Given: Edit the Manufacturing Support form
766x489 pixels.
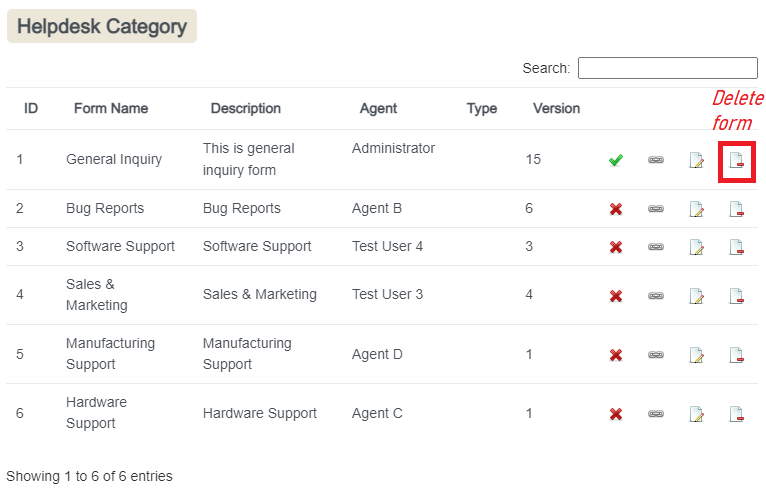Looking at the screenshot, I should [x=696, y=355].
